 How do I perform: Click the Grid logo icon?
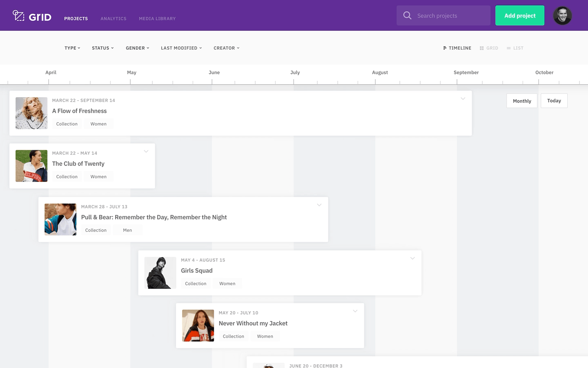[x=18, y=16]
